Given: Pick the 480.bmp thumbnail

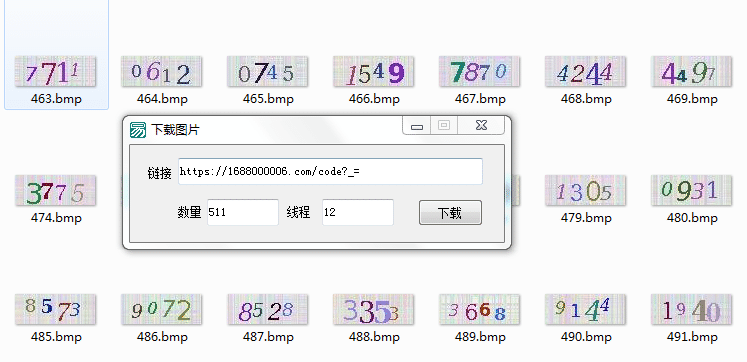Looking at the screenshot, I should click(692, 191).
